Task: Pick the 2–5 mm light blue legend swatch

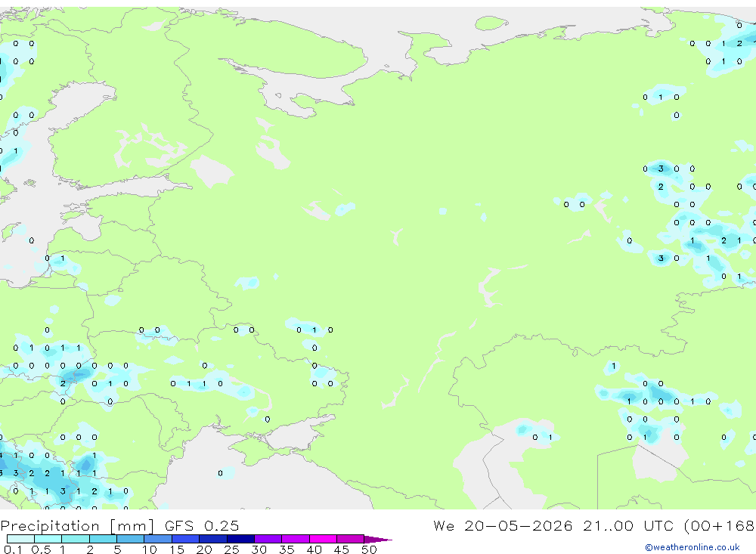Action: [x=103, y=539]
